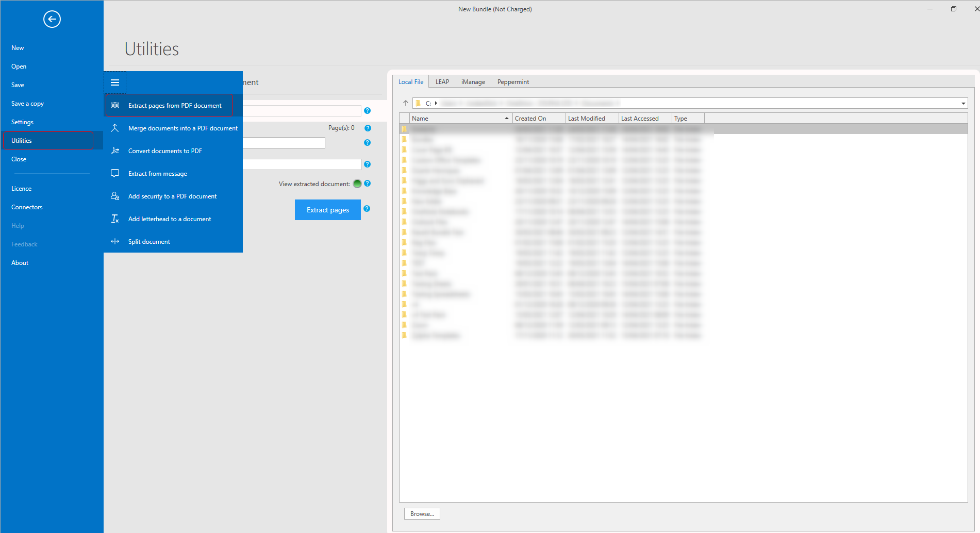
Task: Click the Merge documents icon
Action: [115, 128]
